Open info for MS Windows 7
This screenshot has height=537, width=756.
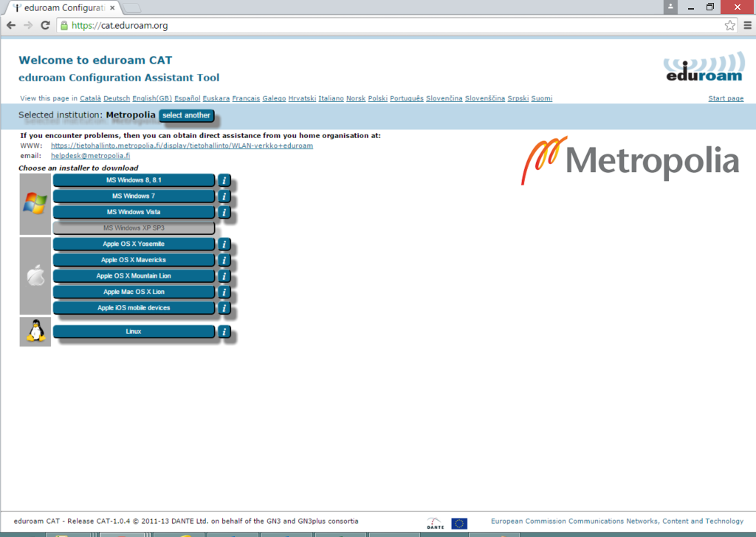coord(224,196)
